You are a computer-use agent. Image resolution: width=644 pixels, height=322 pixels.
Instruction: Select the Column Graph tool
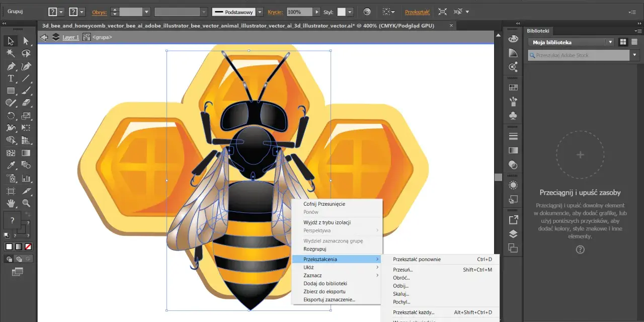tap(26, 178)
